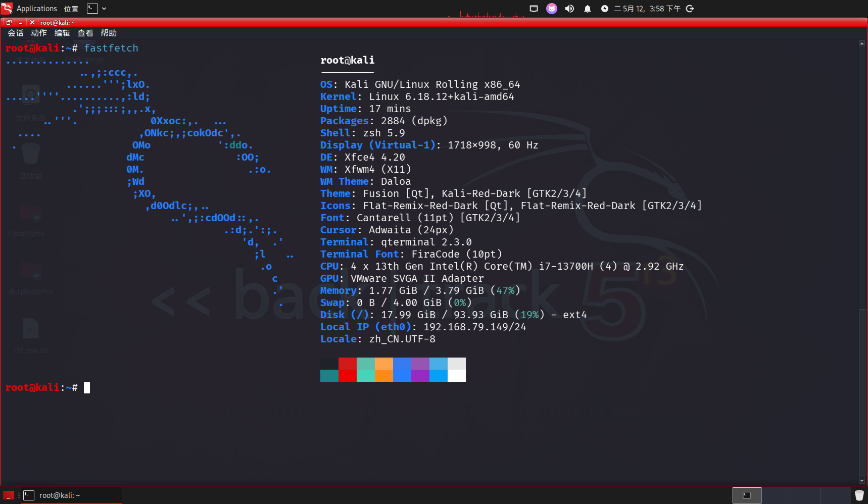Click the bold root@kali header in output
The height and width of the screenshot is (504, 868).
pos(348,60)
